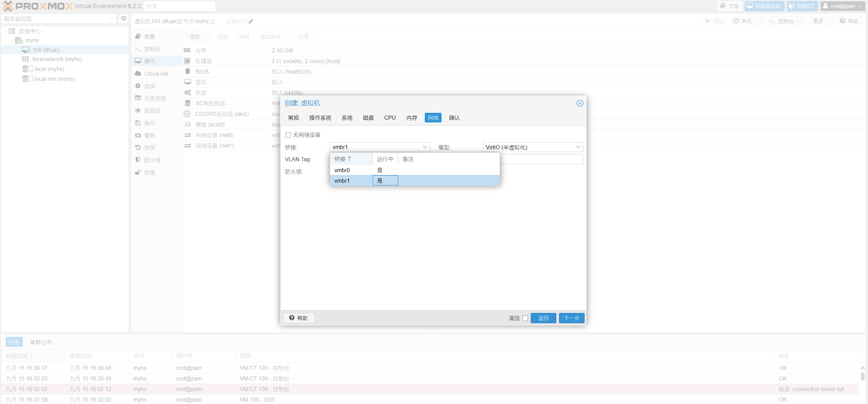Image resolution: width=868 pixels, height=404 pixels.
Task: Collapse the myhs tree node
Action: tap(12, 40)
